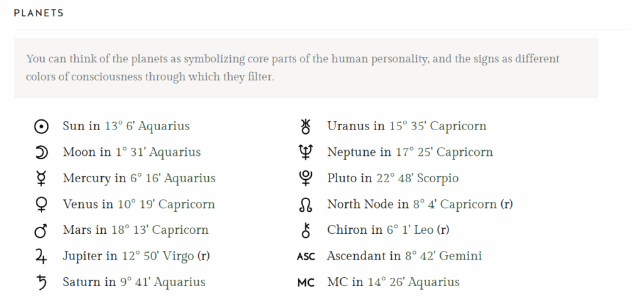Click the Chiron key symbol
Viewport: 644px width, 308px height.
(306, 231)
